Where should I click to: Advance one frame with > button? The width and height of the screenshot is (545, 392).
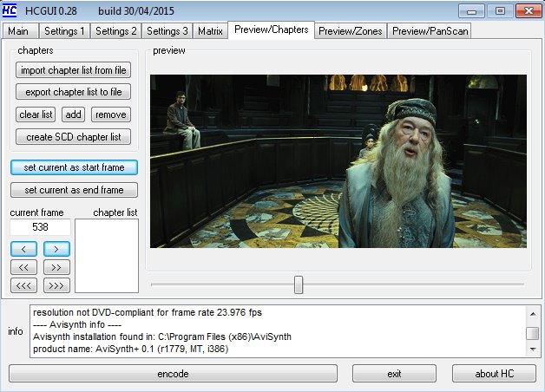[56, 249]
